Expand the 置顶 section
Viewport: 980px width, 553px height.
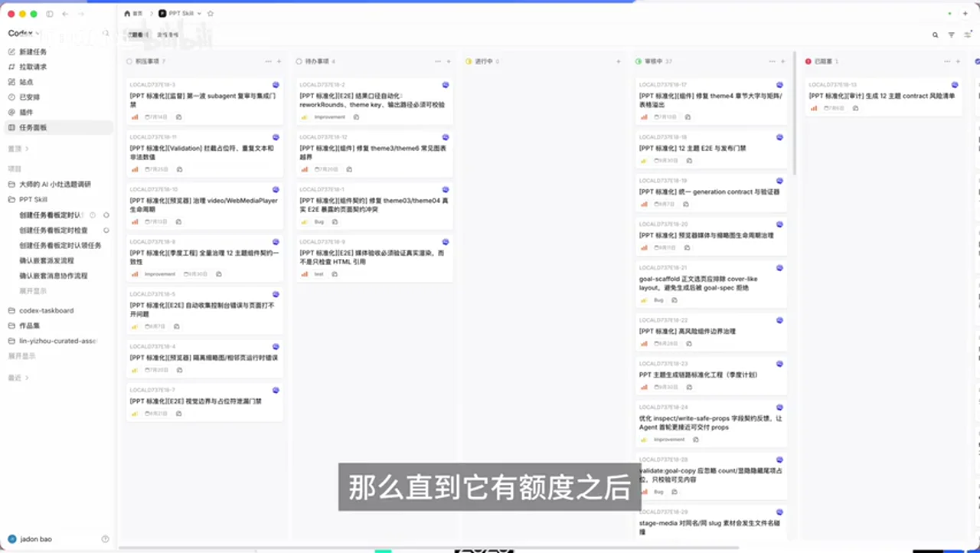pyautogui.click(x=18, y=149)
